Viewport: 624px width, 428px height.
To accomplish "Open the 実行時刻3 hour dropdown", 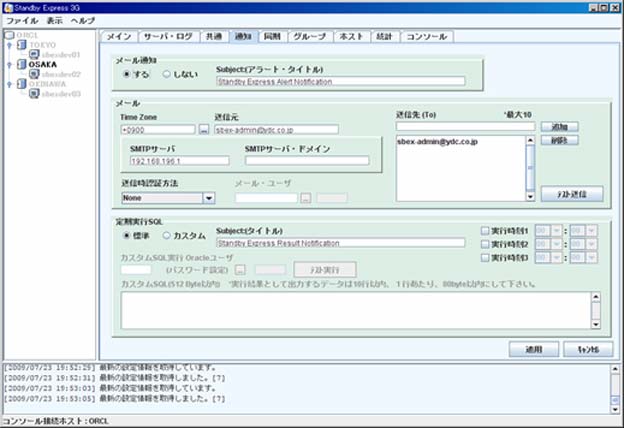I will (x=556, y=258).
